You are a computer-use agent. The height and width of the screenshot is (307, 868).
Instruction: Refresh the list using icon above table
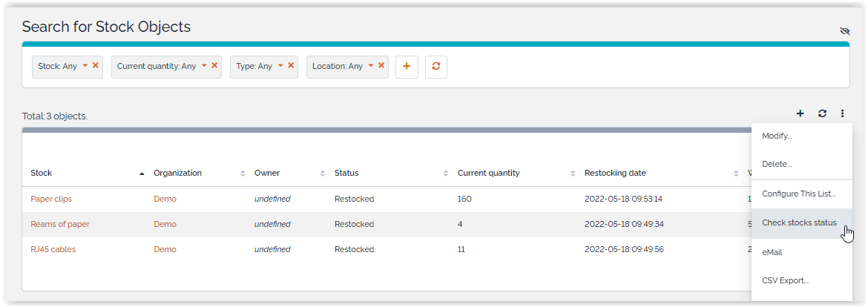822,113
